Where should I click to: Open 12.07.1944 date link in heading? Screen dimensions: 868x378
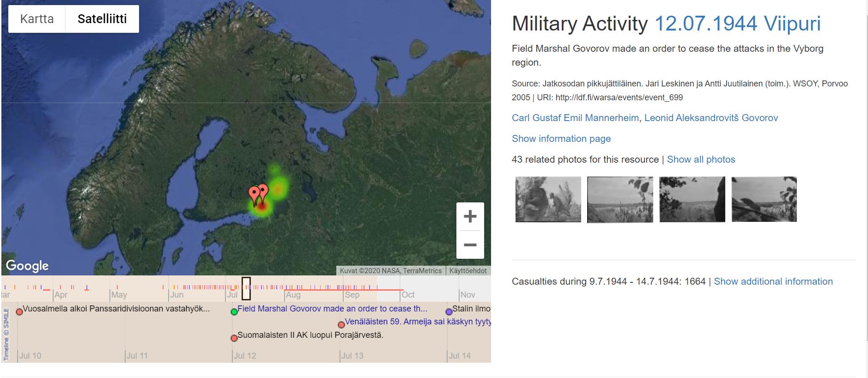[x=706, y=24]
